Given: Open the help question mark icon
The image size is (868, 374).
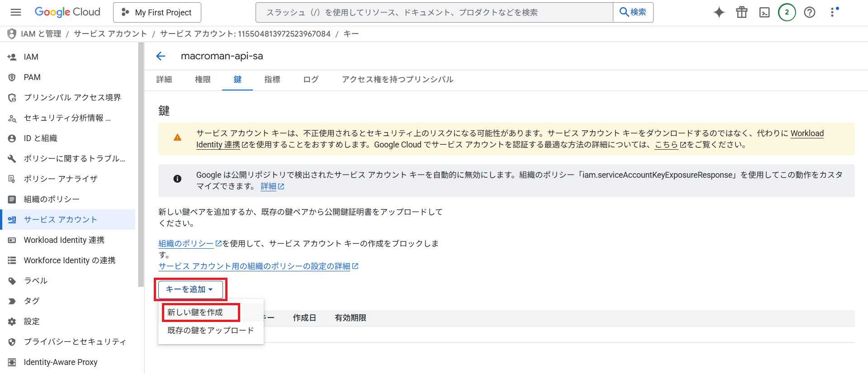Looking at the screenshot, I should [x=810, y=12].
